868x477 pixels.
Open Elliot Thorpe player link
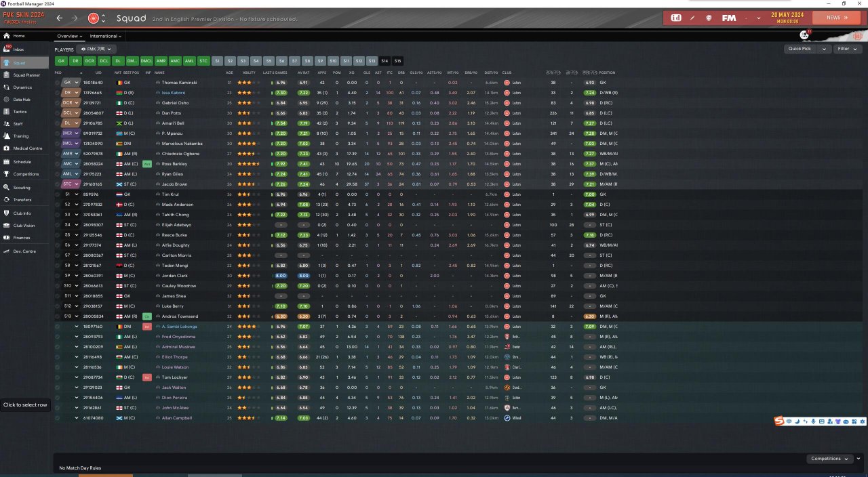pos(174,357)
